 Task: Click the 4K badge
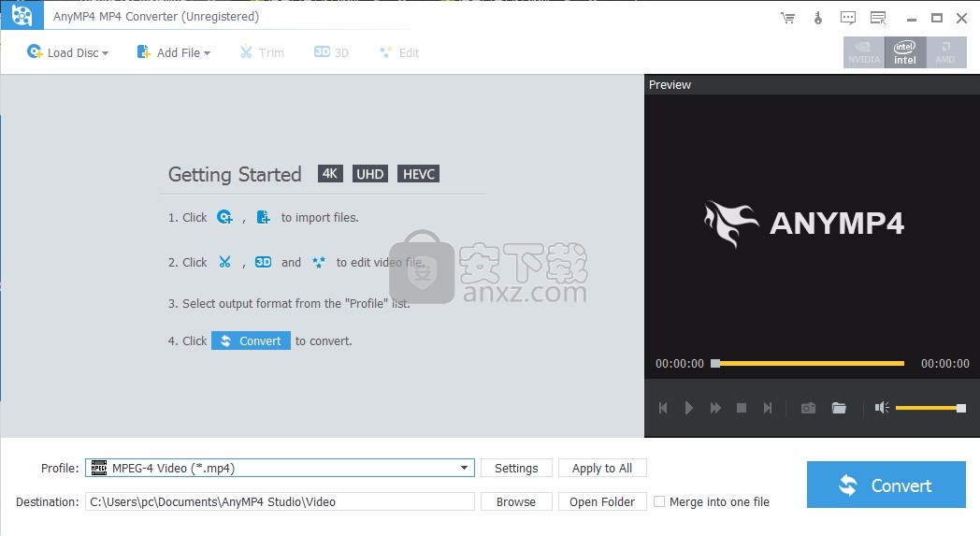[x=330, y=173]
